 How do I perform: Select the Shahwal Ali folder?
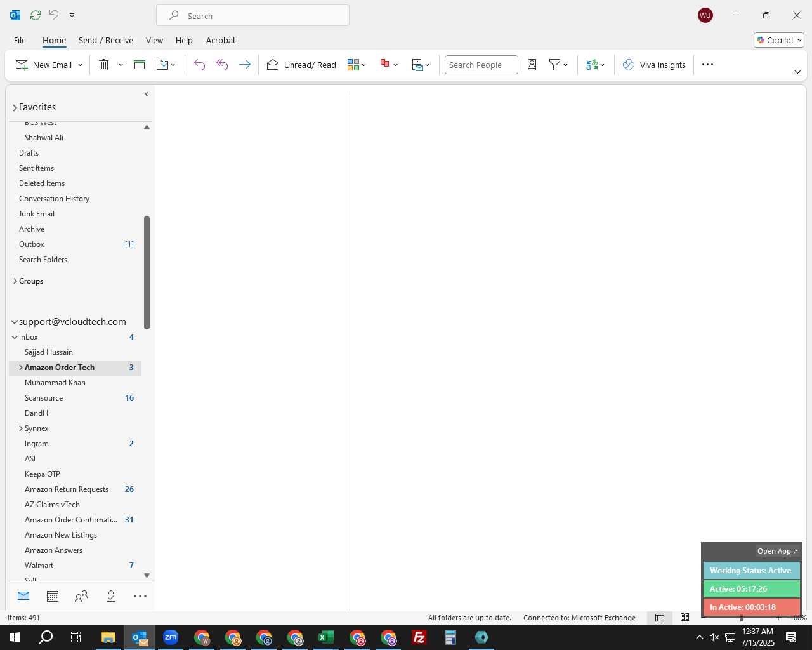click(x=44, y=138)
